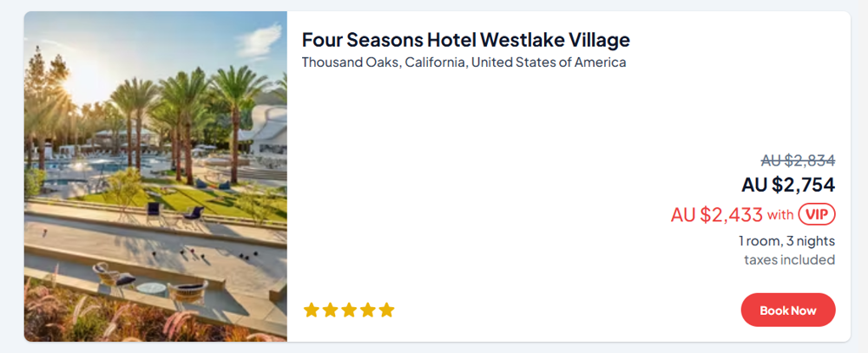
Task: Select the third (middle) rating star
Action: click(x=349, y=310)
